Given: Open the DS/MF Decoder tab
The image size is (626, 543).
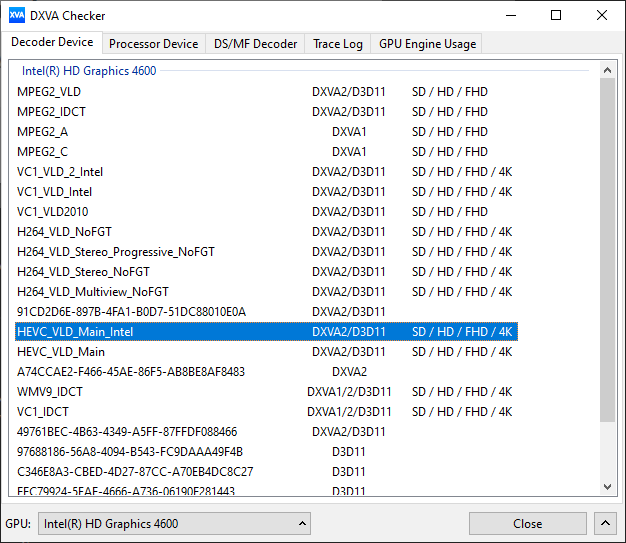Looking at the screenshot, I should [256, 44].
